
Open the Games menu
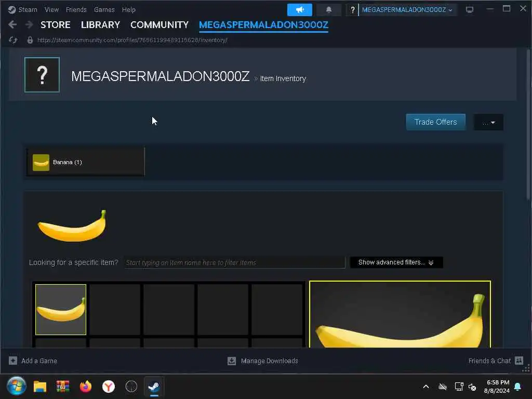(x=104, y=9)
